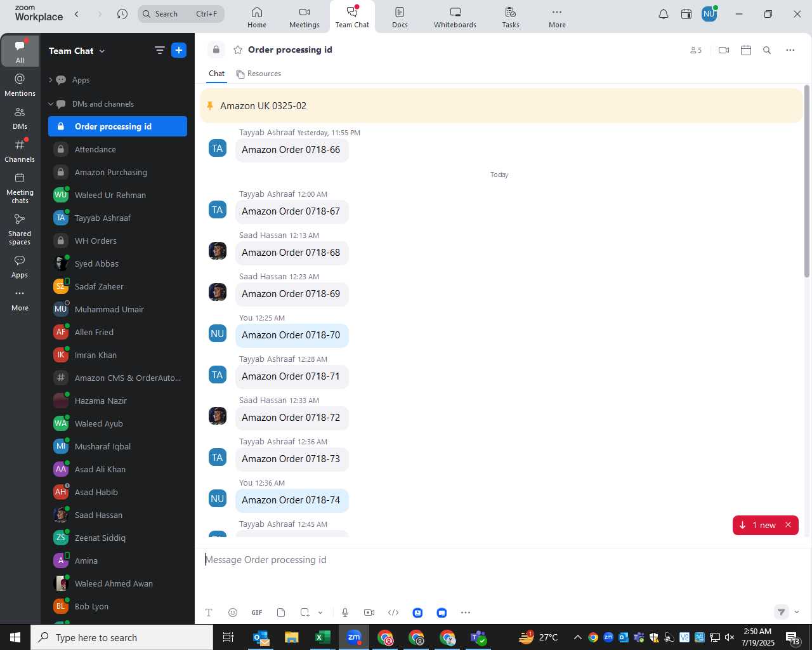The width and height of the screenshot is (812, 650).
Task: Click the NU profile avatar
Action: click(x=709, y=13)
